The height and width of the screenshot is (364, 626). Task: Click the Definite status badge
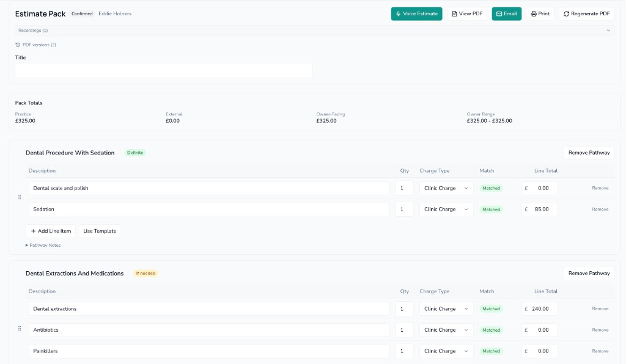point(135,153)
